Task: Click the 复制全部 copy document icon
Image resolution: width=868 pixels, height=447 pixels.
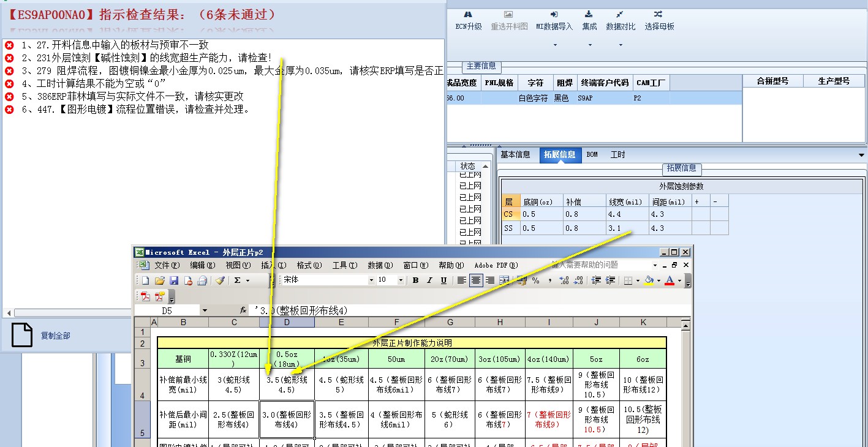Action: (22, 335)
